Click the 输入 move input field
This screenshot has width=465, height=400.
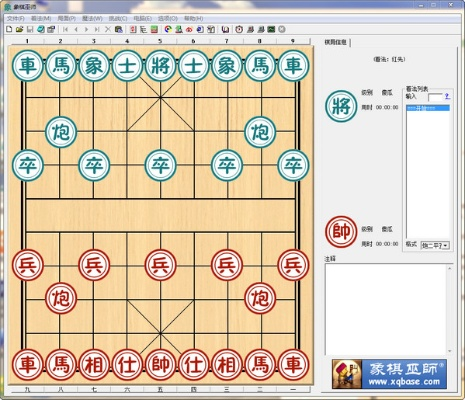[x=435, y=97]
